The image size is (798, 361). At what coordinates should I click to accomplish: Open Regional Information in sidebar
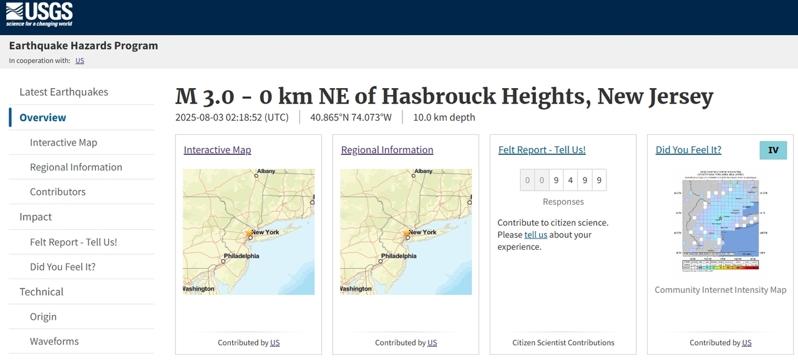(x=76, y=167)
